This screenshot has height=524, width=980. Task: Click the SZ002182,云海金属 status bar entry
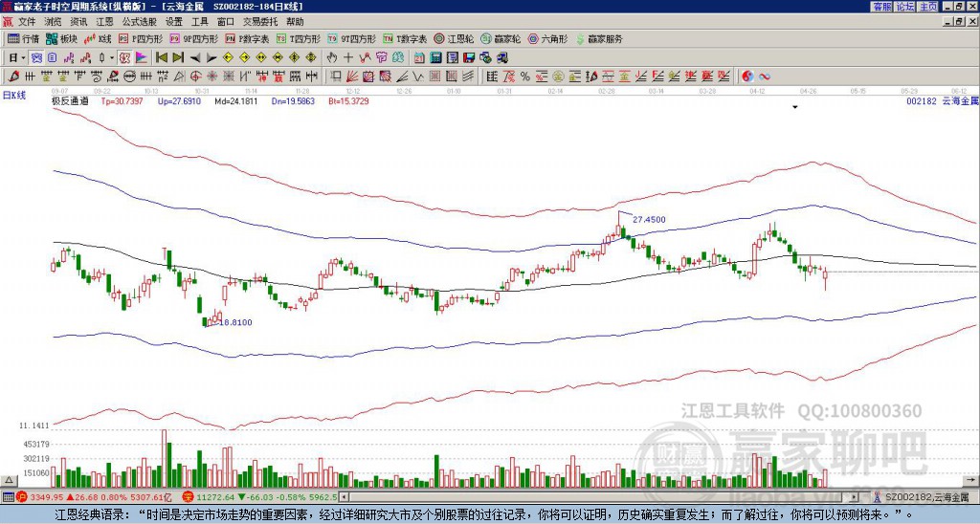tap(921, 497)
